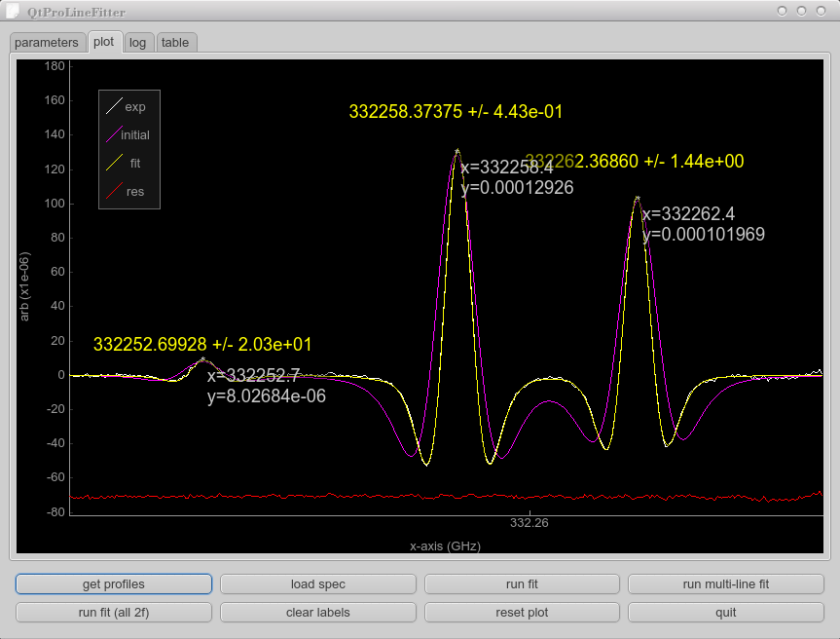Click the 332258.37375 peak label
840x639 pixels.
tap(456, 112)
